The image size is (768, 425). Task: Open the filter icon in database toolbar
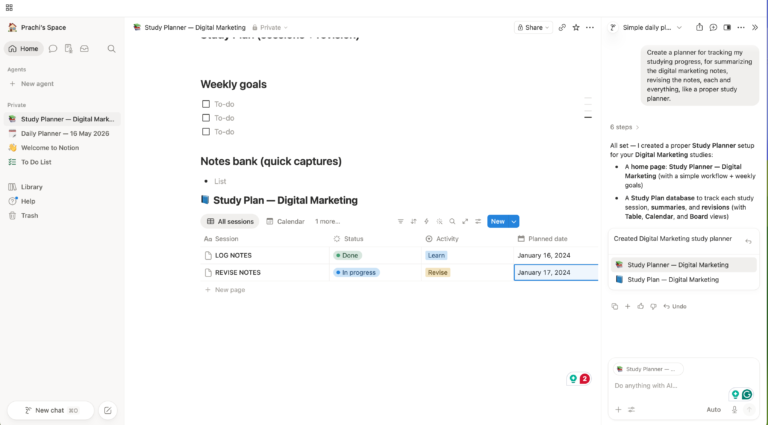click(400, 221)
